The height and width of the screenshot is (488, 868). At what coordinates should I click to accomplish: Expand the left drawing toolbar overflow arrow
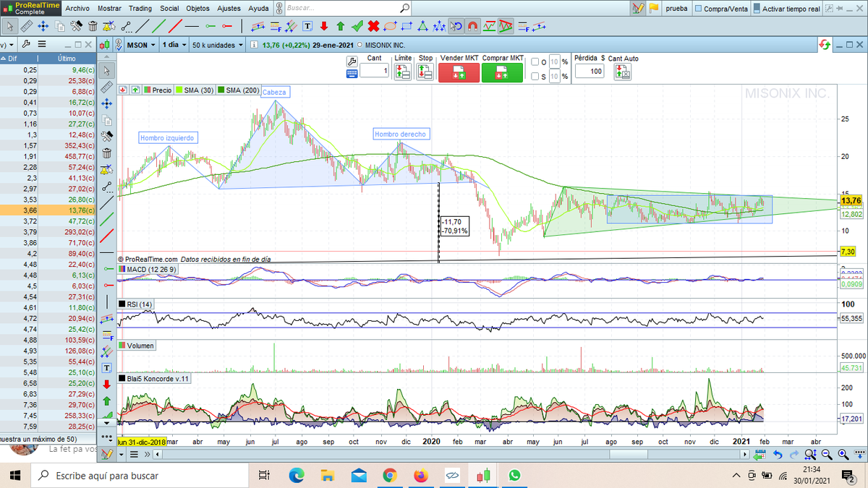click(x=107, y=422)
